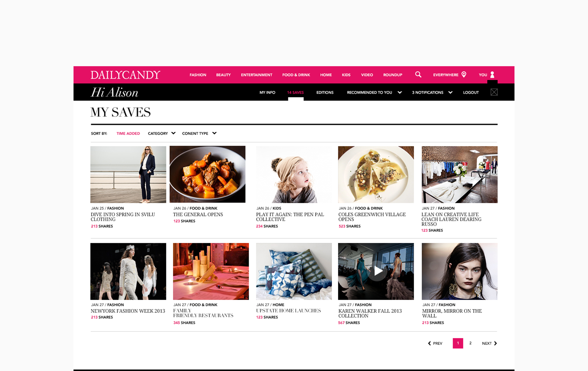Open The General Opens stew thumbnail
Viewport: 588px width, 371px height.
[x=207, y=174]
